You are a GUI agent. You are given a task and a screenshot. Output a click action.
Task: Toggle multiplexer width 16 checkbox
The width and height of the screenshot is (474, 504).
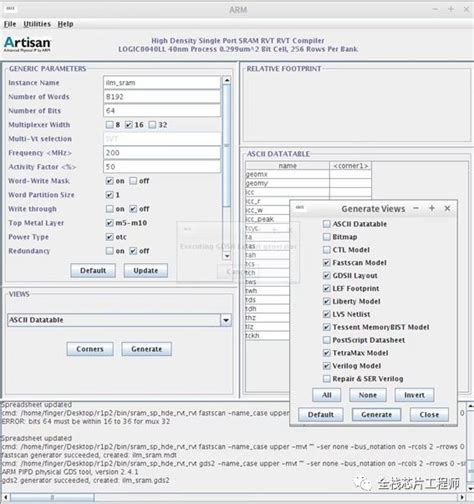click(x=129, y=125)
